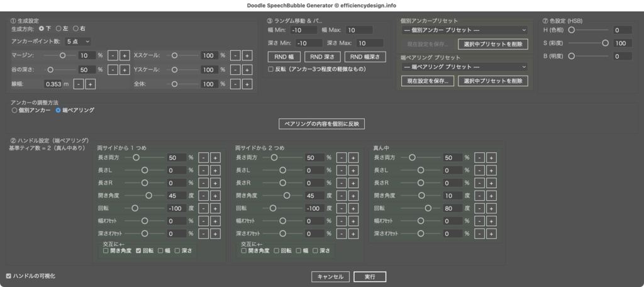This screenshot has width=644, height=287.
Task: Check 幅 in 1つめ 交互に group
Action: 160,250
